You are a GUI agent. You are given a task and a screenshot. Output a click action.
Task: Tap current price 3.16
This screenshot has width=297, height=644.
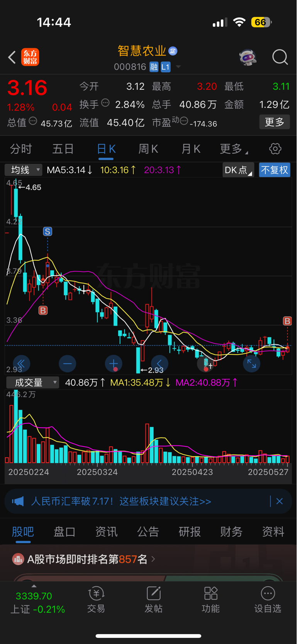tap(27, 88)
